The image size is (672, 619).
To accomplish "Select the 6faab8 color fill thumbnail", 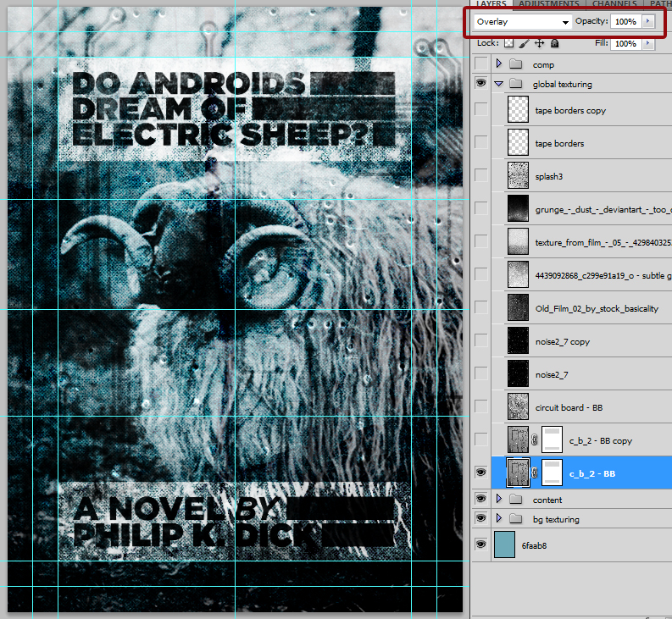I will pyautogui.click(x=504, y=544).
